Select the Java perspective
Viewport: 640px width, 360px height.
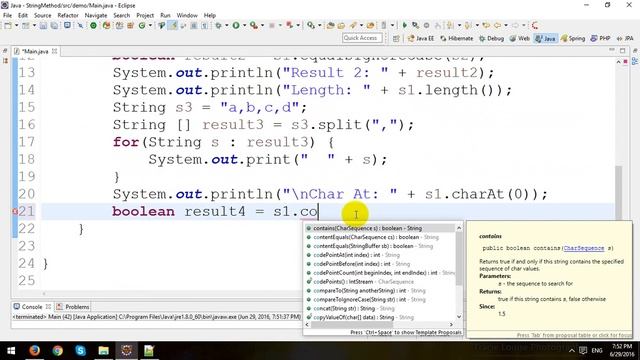click(546, 38)
